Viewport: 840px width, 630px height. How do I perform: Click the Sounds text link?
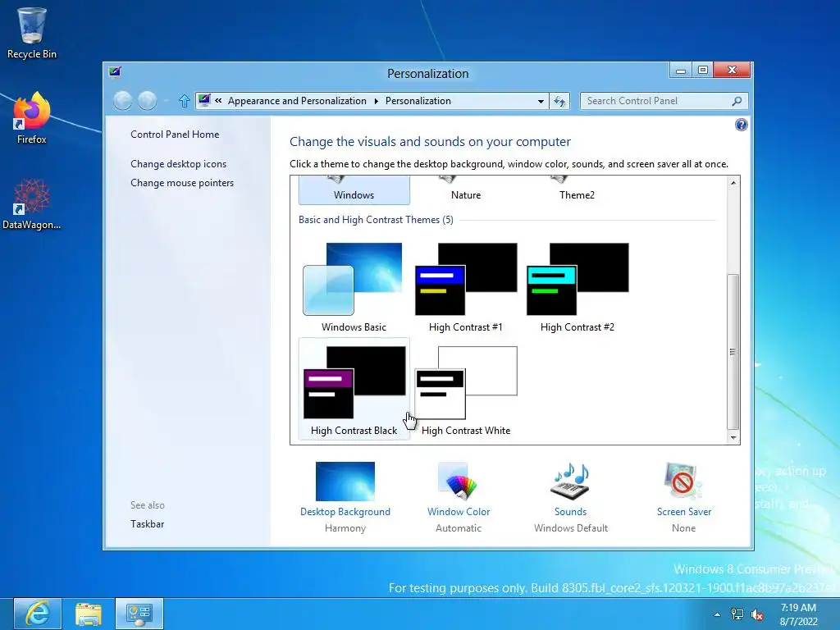point(571,512)
